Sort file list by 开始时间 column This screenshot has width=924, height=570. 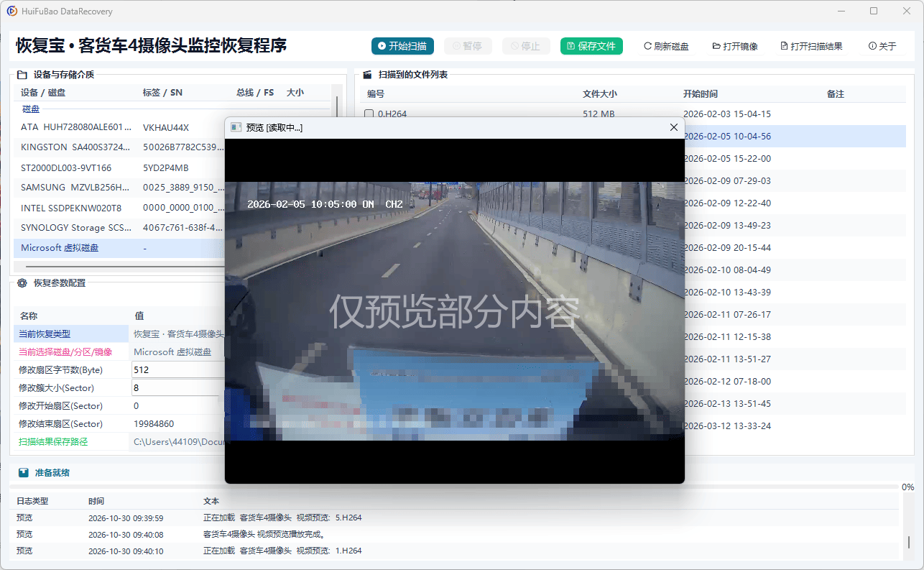click(x=701, y=94)
